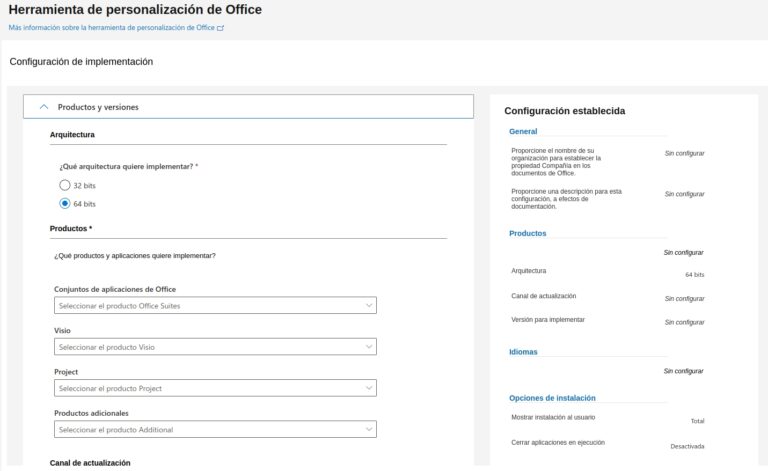Image resolution: width=768 pixels, height=471 pixels.
Task: Click external link icon beside Más información
Action: 220,28
